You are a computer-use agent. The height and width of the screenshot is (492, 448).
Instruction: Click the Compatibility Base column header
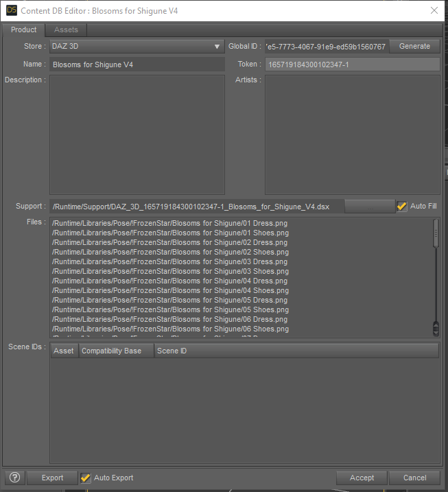[x=117, y=351]
